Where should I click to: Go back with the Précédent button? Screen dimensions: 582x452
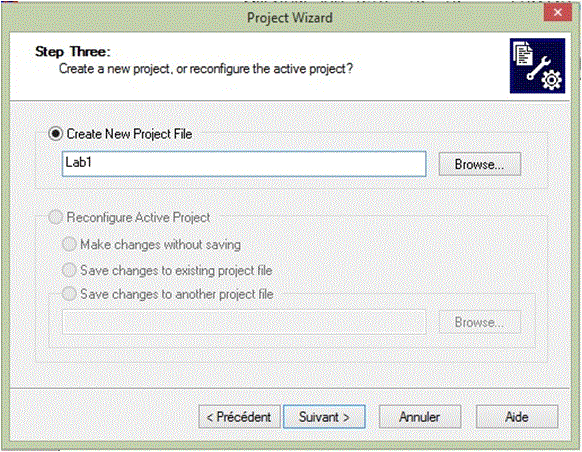pos(239,417)
